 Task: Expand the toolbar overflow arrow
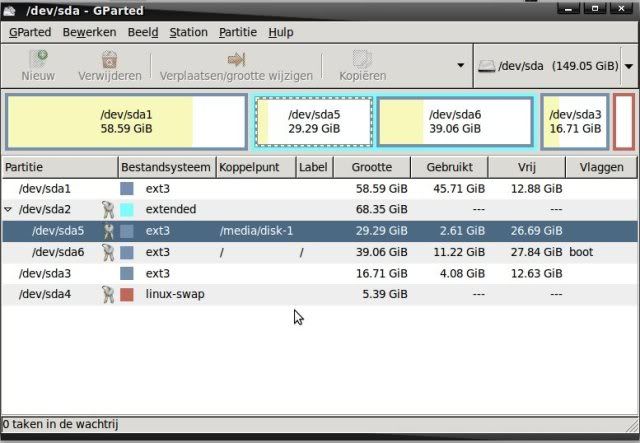[460, 66]
